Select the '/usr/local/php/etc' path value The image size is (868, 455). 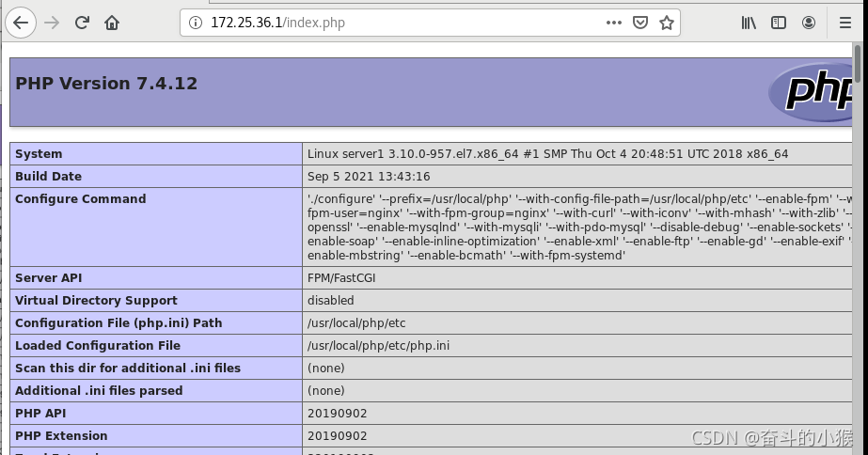pyautogui.click(x=356, y=323)
